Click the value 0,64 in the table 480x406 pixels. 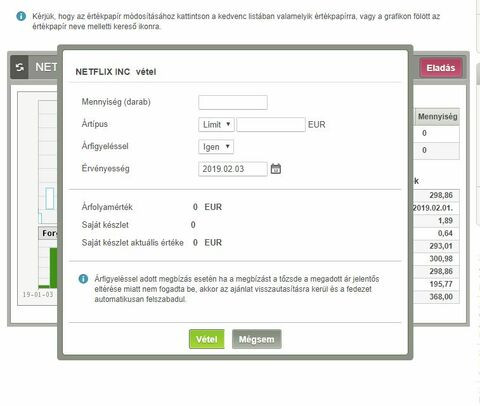[x=445, y=233]
